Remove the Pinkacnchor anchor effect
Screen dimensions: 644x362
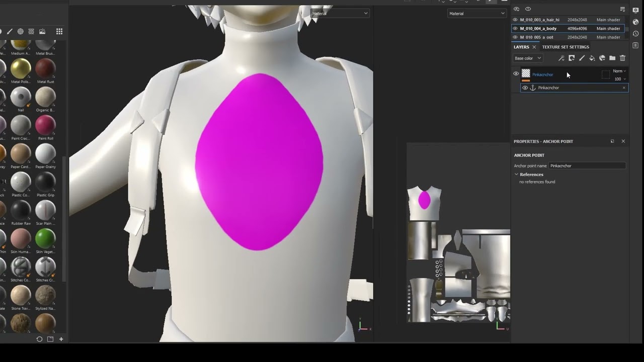coord(624,88)
